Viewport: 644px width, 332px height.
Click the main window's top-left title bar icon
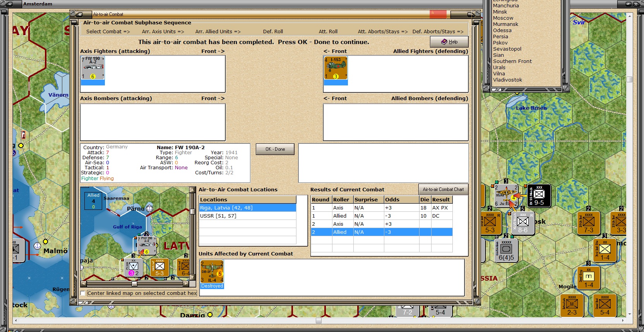coord(10,4)
